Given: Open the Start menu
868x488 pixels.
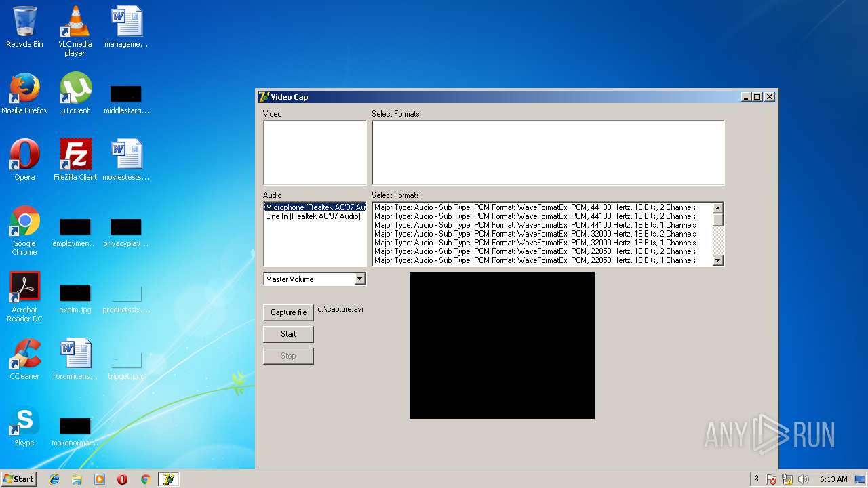Looking at the screenshot, I should (x=19, y=479).
